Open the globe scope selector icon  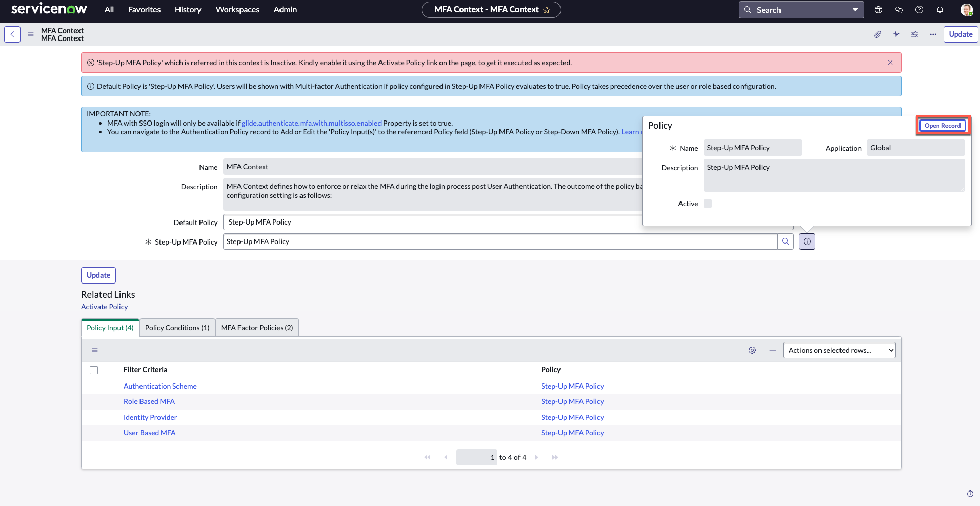878,10
